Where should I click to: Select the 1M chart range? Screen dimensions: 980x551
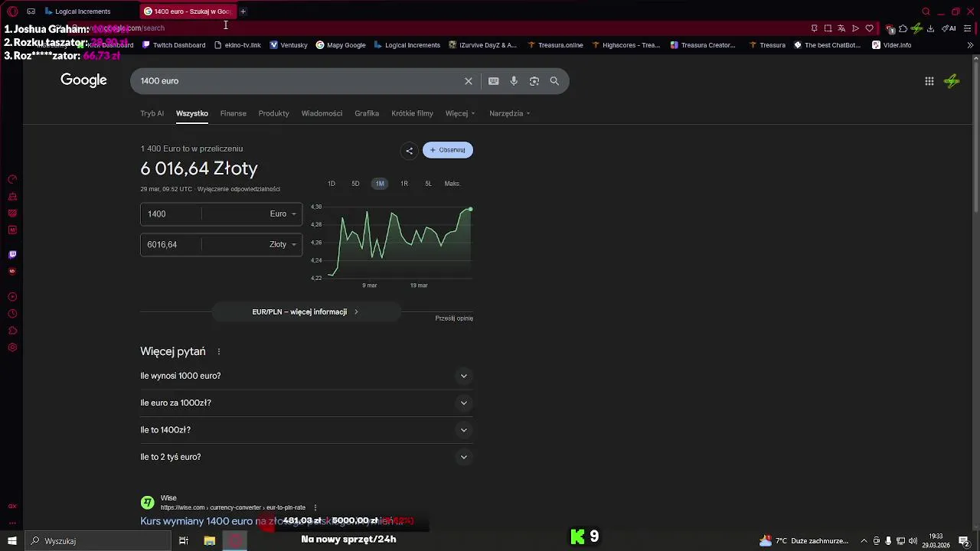(x=380, y=184)
